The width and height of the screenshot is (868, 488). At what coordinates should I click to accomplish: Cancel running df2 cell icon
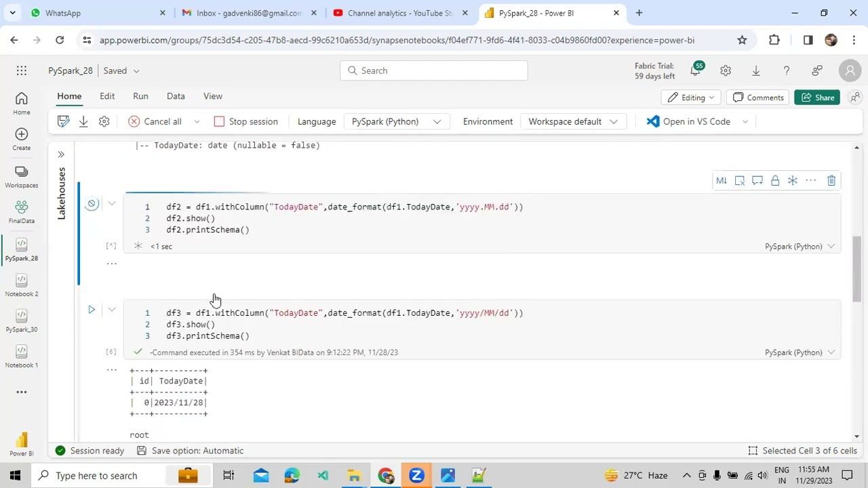coord(92,203)
